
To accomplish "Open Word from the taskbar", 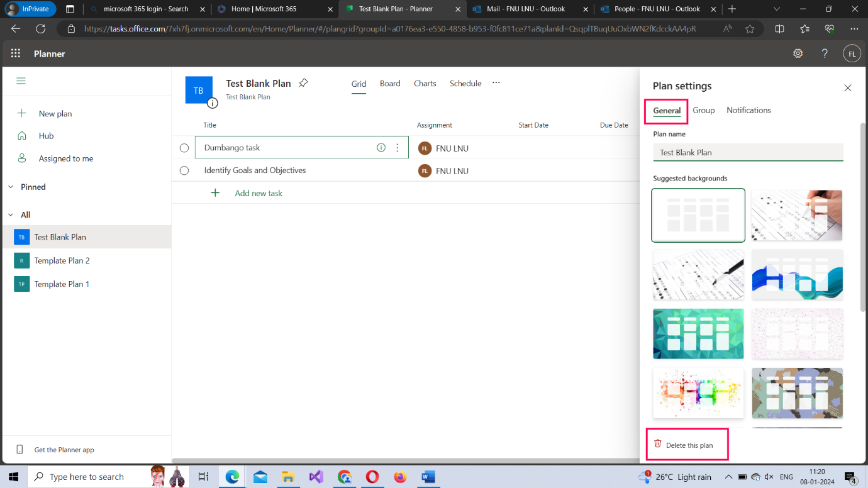I will [428, 477].
